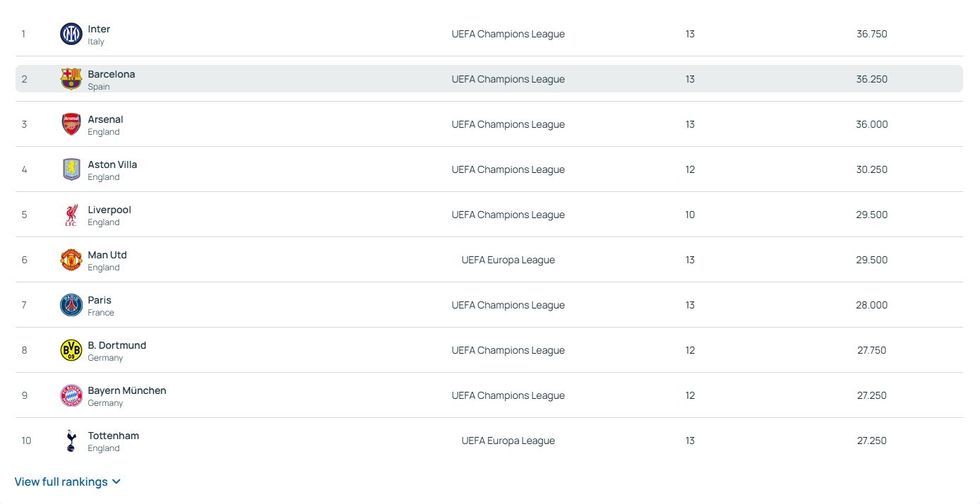Image resolution: width=980 pixels, height=504 pixels.
Task: Click Man Utd's UEFA Europa League cell
Action: pos(508,260)
